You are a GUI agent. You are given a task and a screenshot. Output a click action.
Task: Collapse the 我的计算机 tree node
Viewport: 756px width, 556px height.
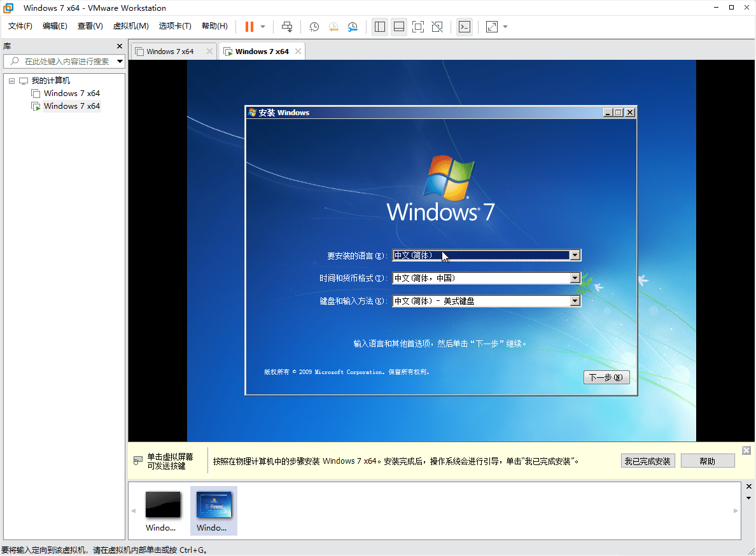click(x=11, y=81)
